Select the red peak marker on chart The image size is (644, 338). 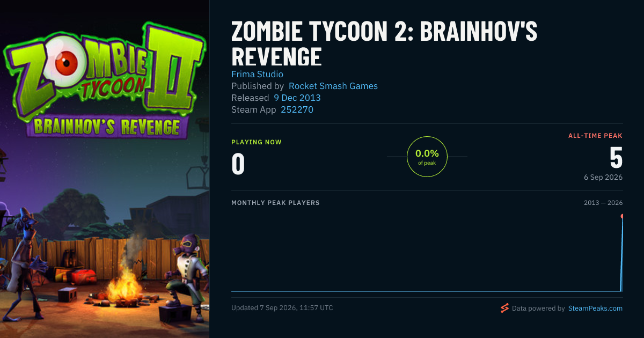pyautogui.click(x=622, y=216)
